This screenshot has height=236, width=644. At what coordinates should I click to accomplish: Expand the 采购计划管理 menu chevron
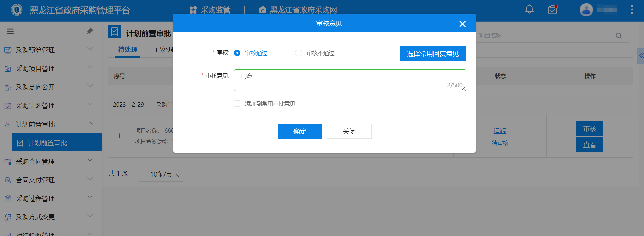90,105
